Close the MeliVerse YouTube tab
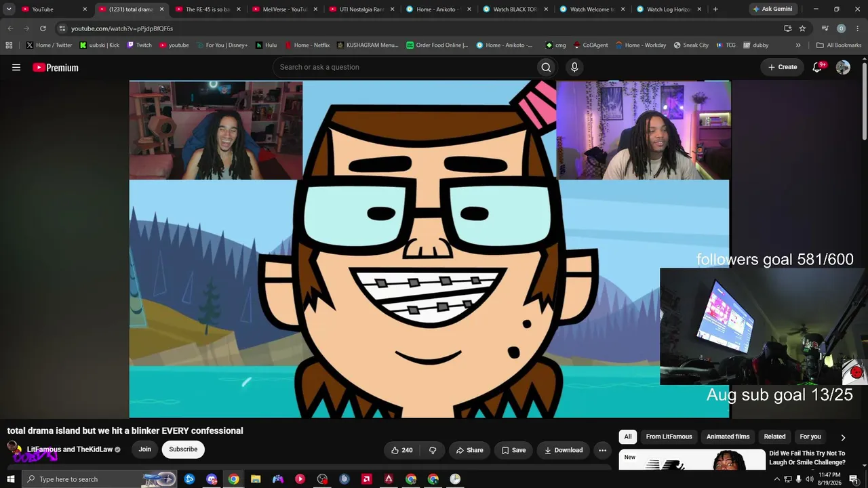 [315, 9]
